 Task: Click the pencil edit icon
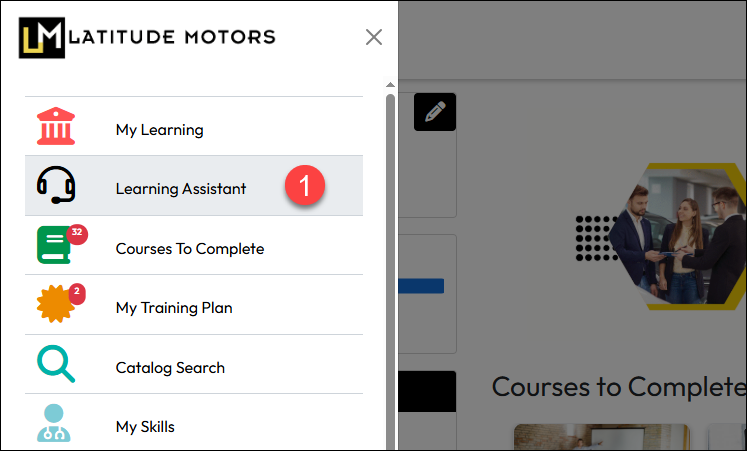434,112
